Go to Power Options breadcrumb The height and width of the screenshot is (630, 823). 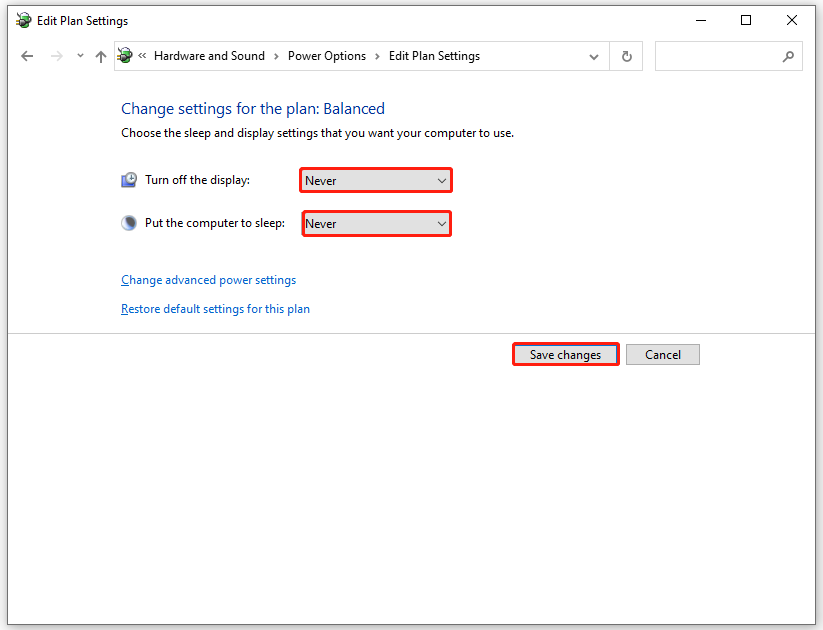pos(327,56)
